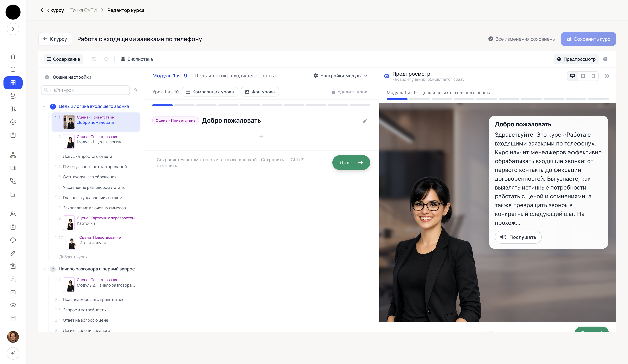Image resolution: width=628 pixels, height=364 pixels.
Task: Click the active preview progress segment
Action: [397, 99]
